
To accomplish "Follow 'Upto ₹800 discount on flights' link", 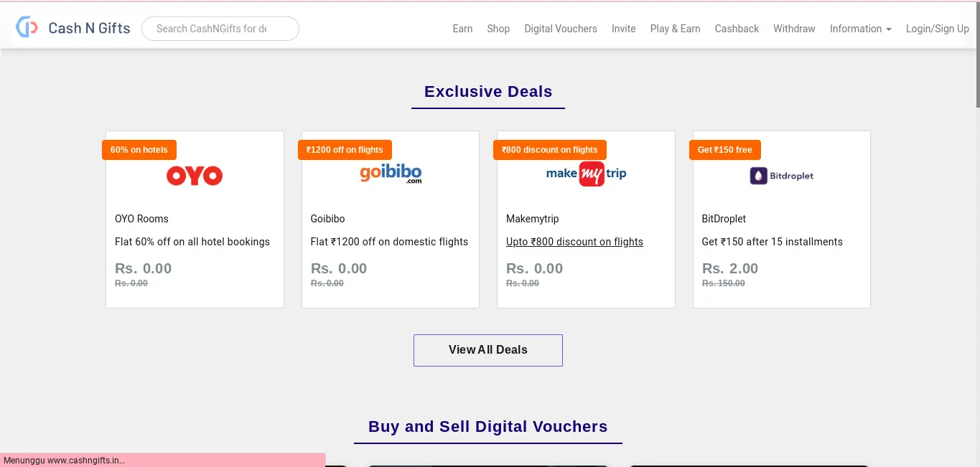I will pos(574,242).
